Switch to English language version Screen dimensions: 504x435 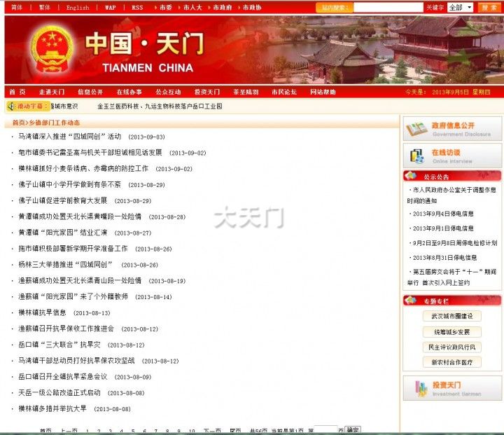point(78,8)
